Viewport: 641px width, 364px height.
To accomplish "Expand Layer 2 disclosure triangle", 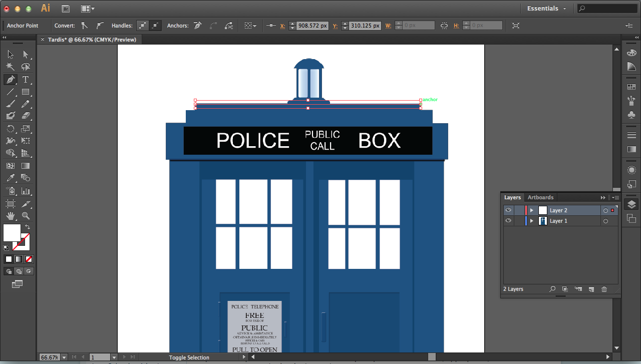I will pyautogui.click(x=532, y=210).
